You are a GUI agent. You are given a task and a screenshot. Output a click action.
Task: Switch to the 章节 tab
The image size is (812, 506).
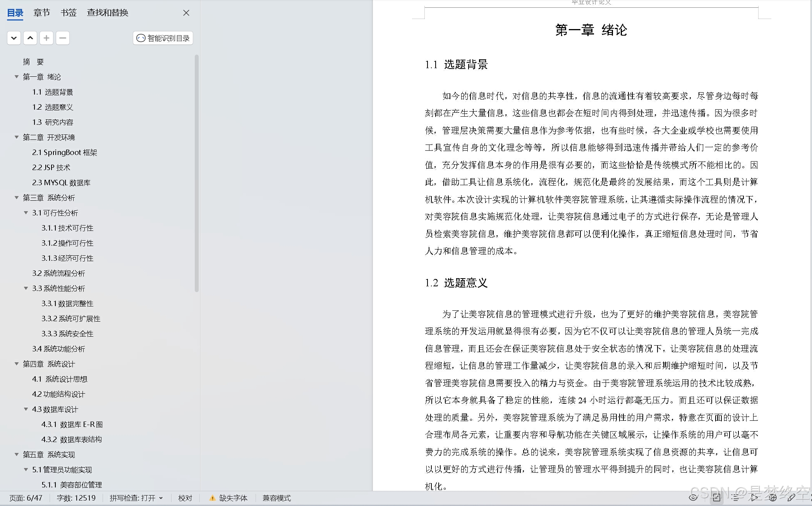click(x=41, y=13)
